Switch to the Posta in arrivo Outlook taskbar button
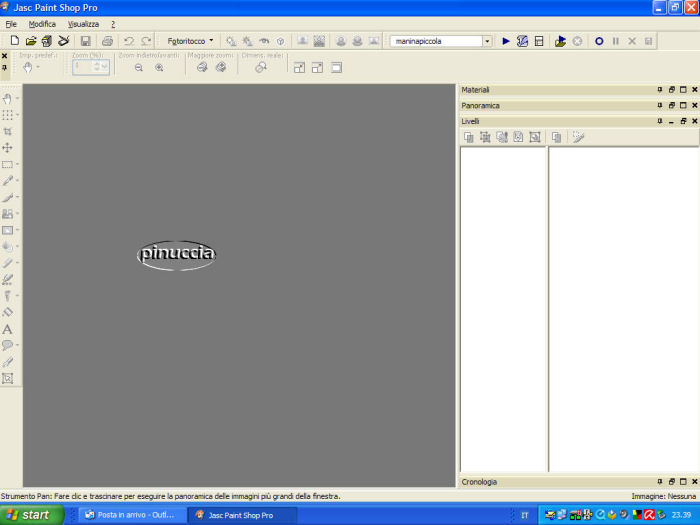The width and height of the screenshot is (700, 525). (x=133, y=515)
